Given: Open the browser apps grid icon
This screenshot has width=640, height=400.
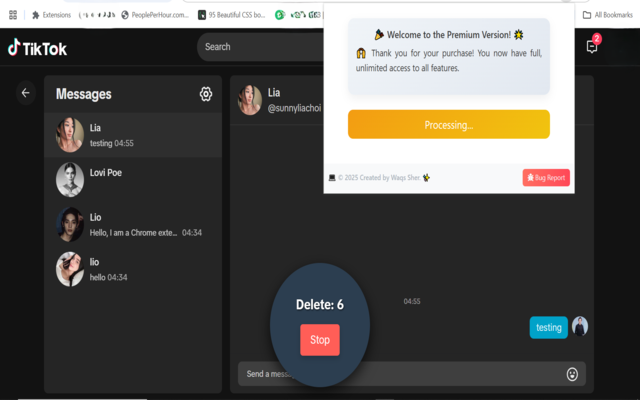Looking at the screenshot, I should coord(13,15).
